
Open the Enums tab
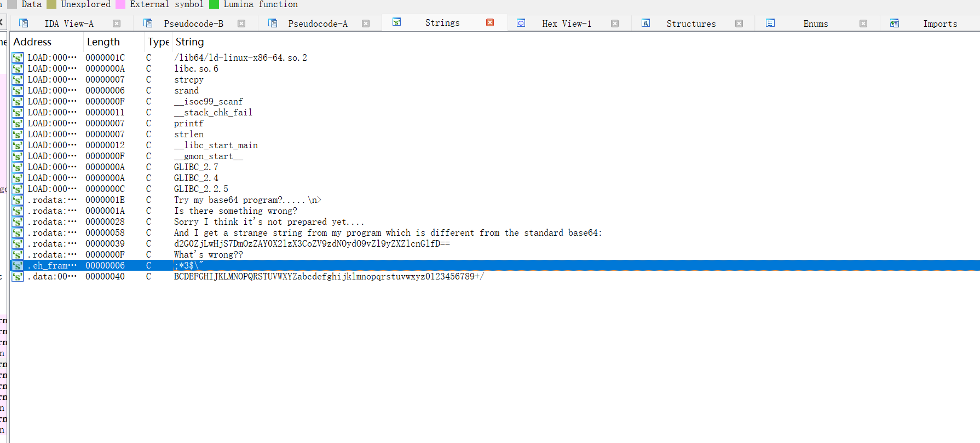click(x=816, y=24)
